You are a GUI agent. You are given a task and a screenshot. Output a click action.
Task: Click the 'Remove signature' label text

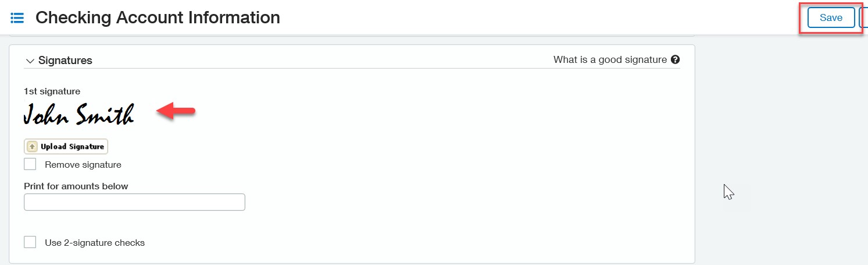83,165
